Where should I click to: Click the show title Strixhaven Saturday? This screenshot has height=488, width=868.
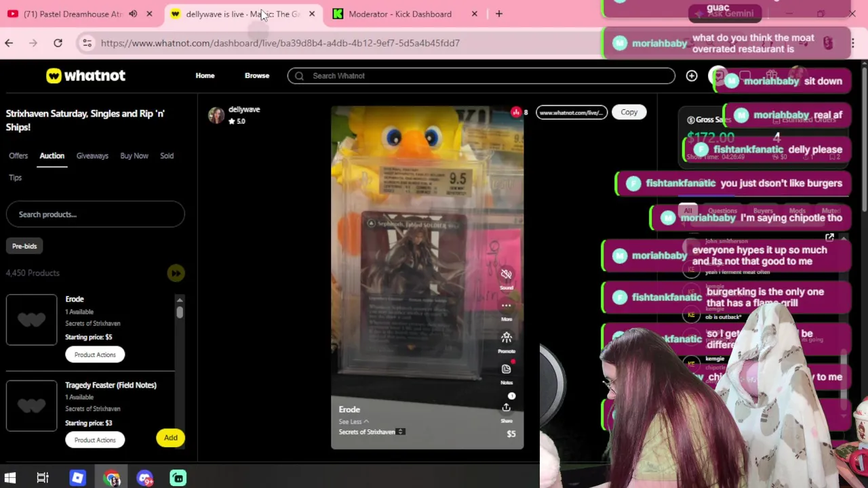85,120
